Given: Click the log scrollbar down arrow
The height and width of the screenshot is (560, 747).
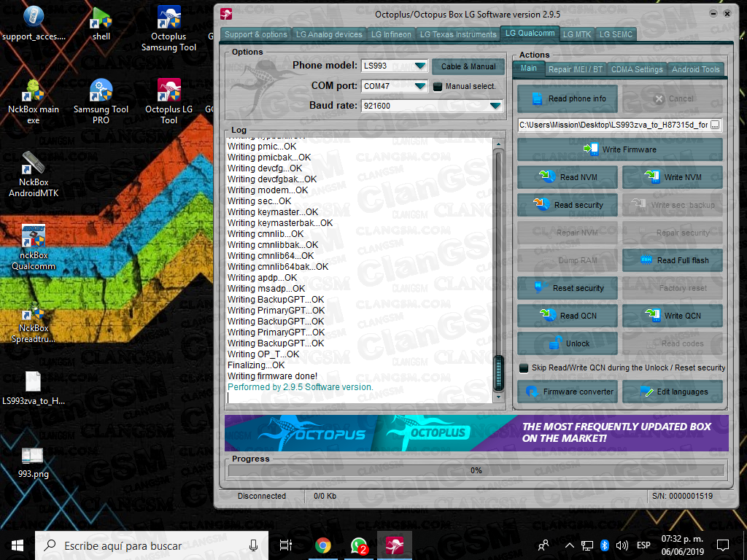Looking at the screenshot, I should (498, 397).
